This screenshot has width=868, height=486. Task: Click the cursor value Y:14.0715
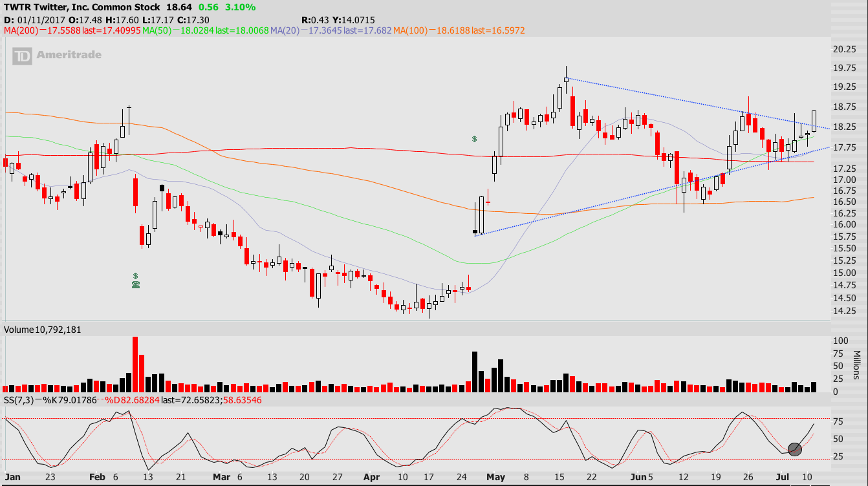pos(354,20)
